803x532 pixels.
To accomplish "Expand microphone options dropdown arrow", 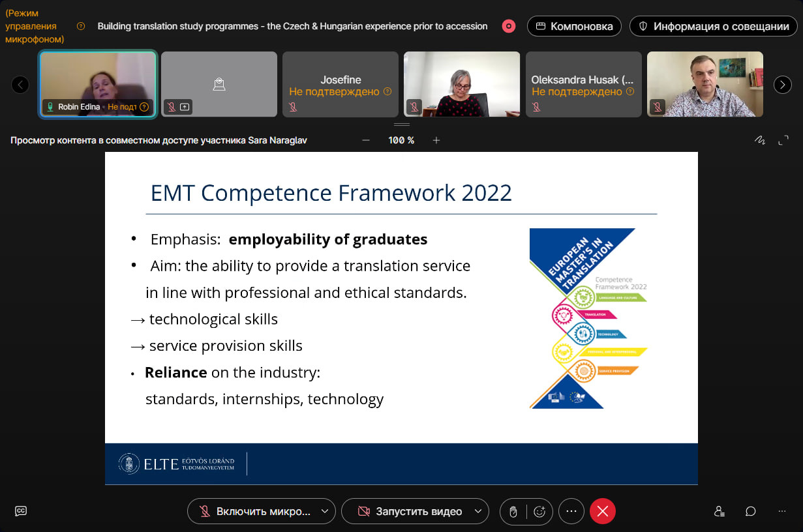I will pyautogui.click(x=325, y=512).
